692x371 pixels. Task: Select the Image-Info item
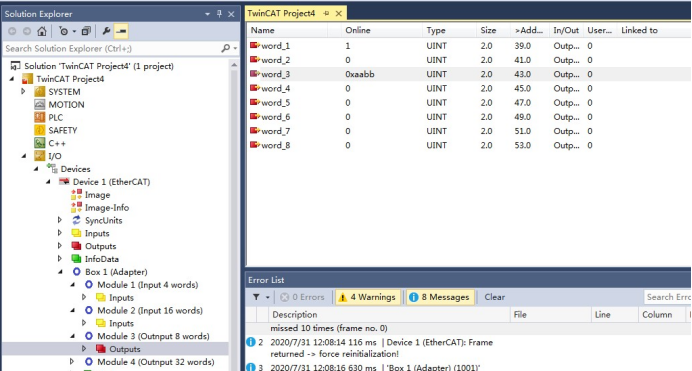tap(107, 207)
